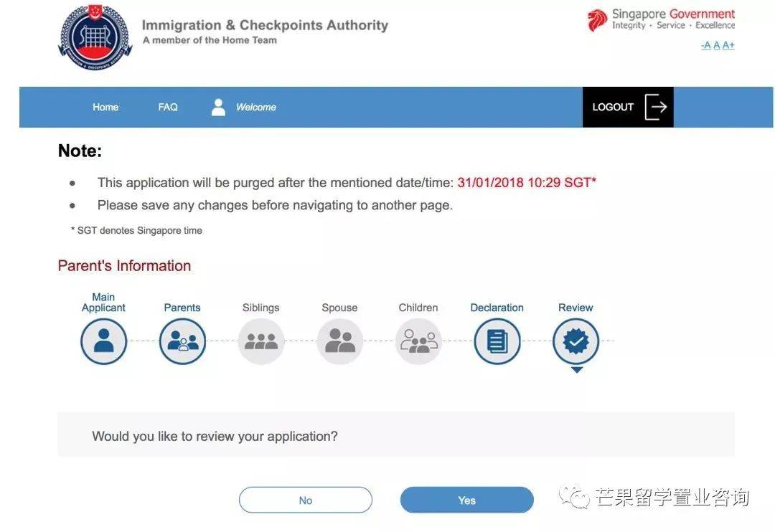Click the Immigration & Checkpoints Authority header text

pyautogui.click(x=266, y=24)
